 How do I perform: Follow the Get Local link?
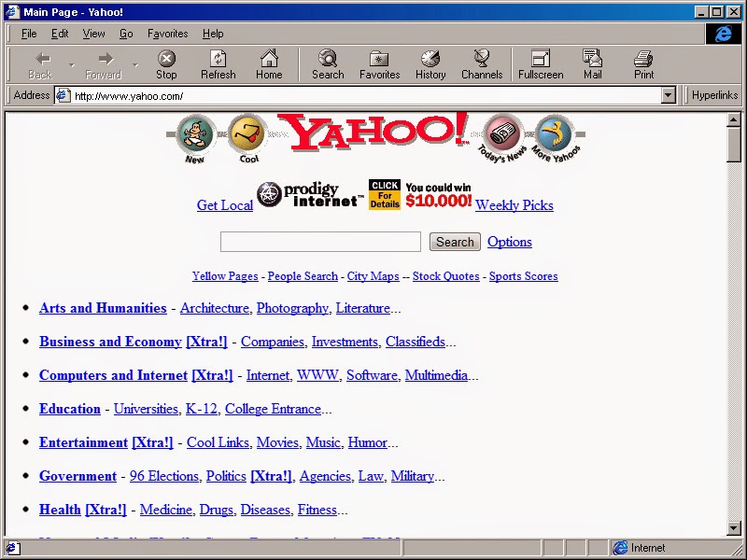(225, 205)
